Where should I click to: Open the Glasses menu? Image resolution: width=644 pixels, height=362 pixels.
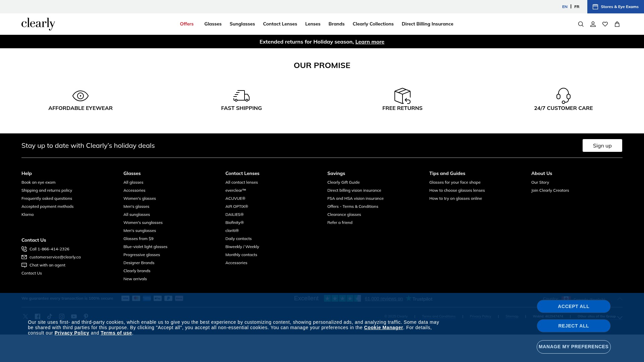pyautogui.click(x=213, y=24)
